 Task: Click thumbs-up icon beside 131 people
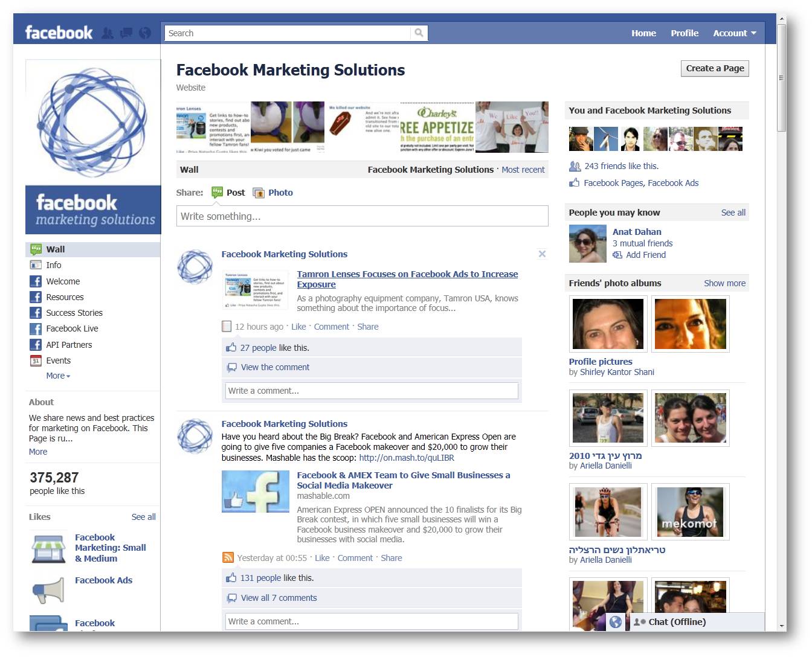pyautogui.click(x=231, y=578)
